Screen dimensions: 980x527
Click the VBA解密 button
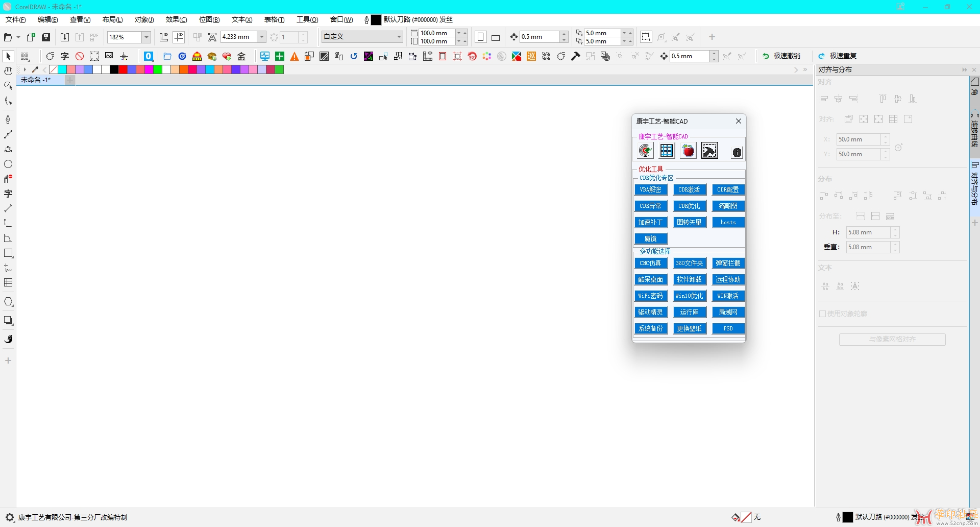pyautogui.click(x=651, y=189)
